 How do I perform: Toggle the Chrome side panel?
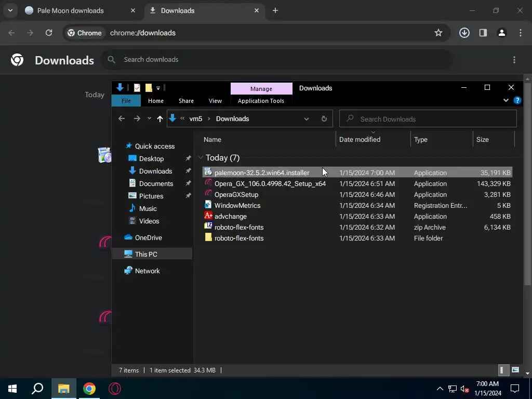click(x=483, y=33)
